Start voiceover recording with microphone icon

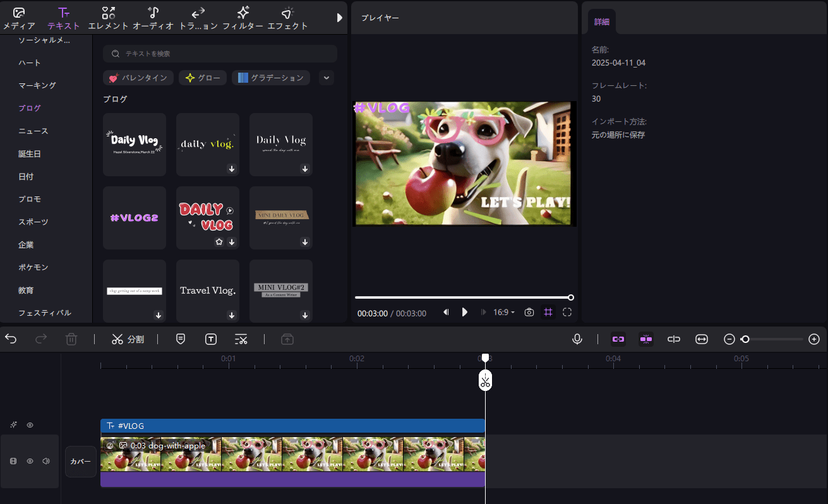577,339
